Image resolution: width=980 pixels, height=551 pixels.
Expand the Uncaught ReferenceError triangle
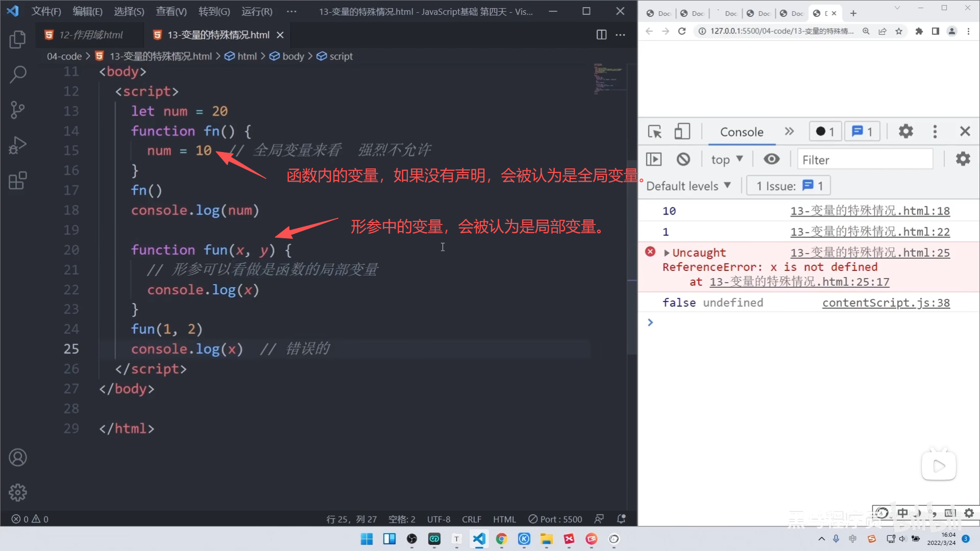tap(666, 253)
